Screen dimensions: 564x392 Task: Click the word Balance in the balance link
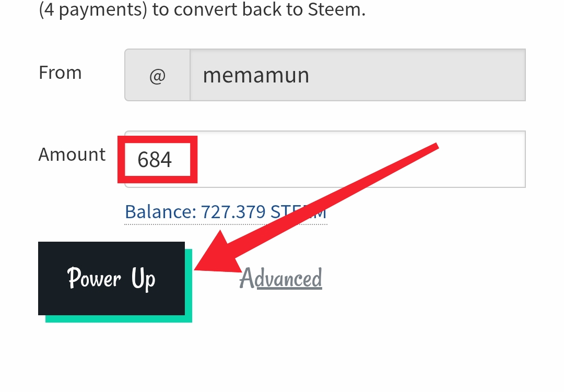[x=159, y=212]
